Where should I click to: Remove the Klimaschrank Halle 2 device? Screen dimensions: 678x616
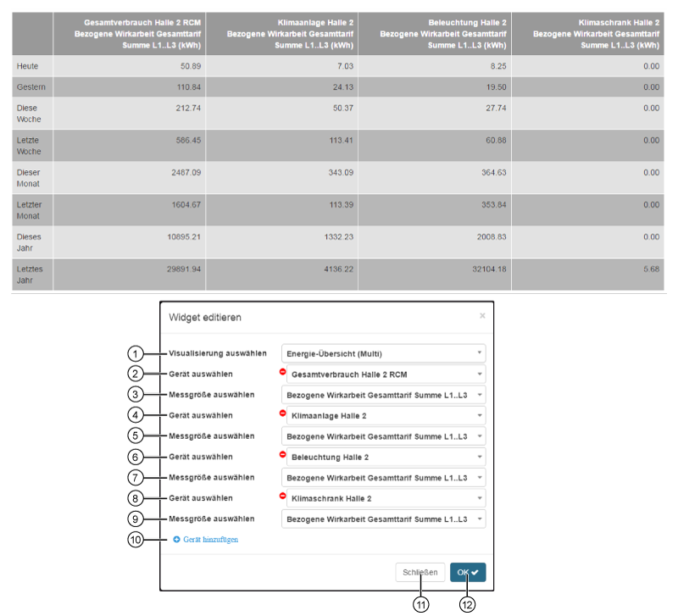click(x=281, y=497)
